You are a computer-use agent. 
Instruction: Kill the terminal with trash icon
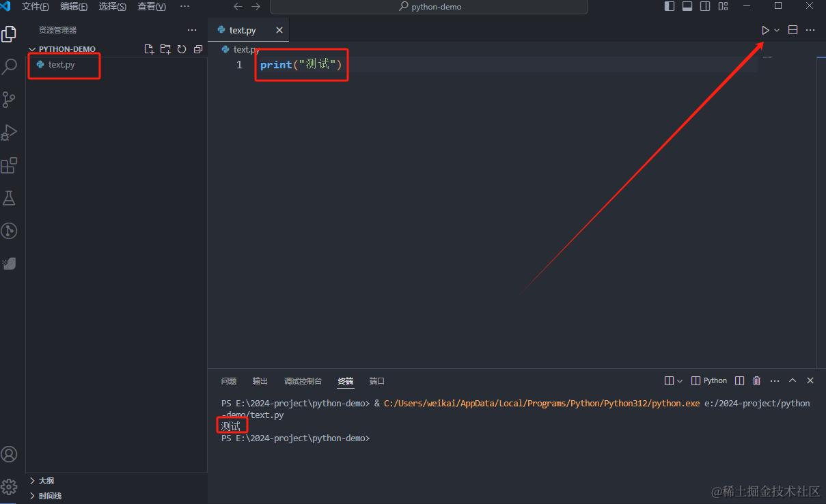pyautogui.click(x=757, y=381)
